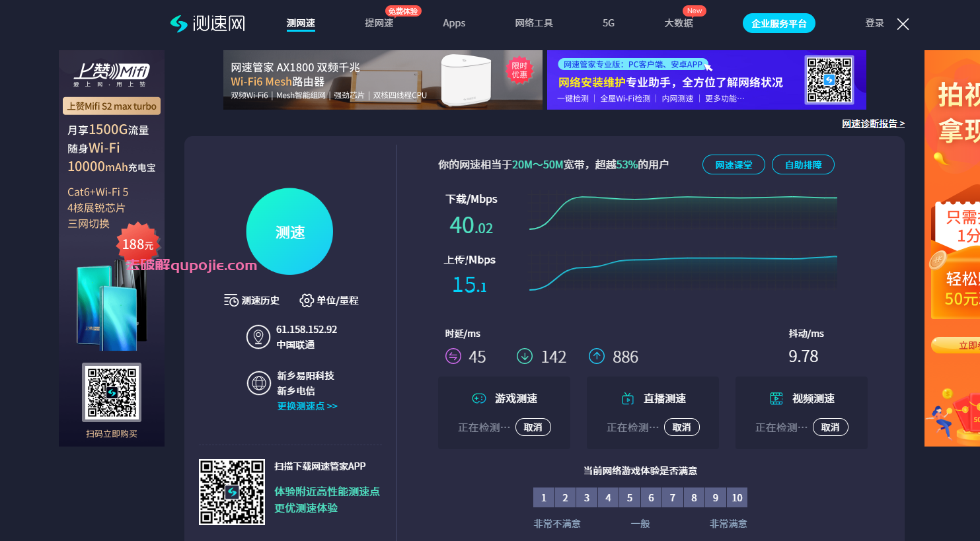Rate satisfaction score 5
Image resolution: width=980 pixels, height=541 pixels.
[629, 497]
